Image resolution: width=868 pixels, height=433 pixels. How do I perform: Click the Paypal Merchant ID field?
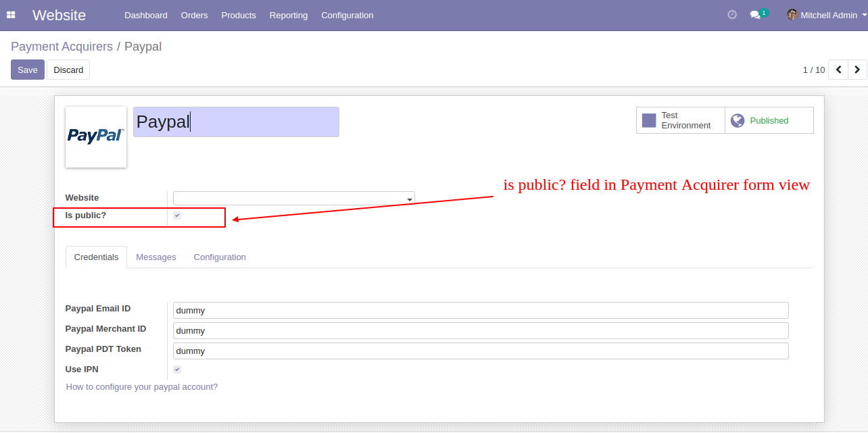(481, 330)
